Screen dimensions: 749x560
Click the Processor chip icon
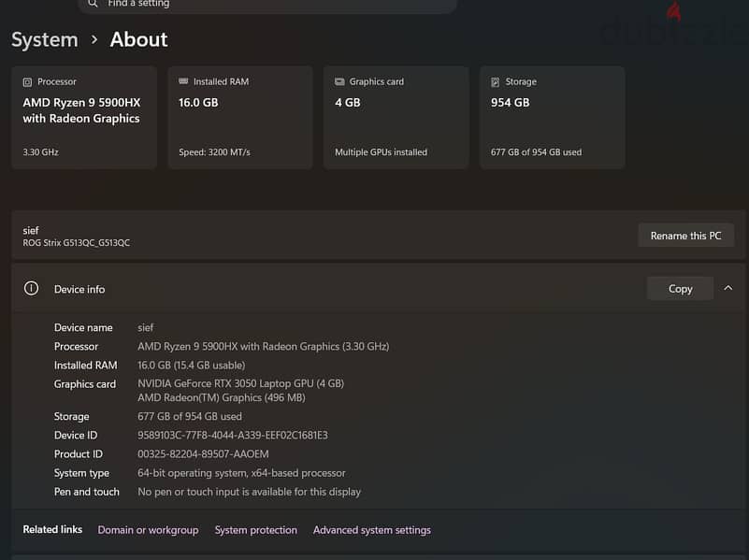click(x=27, y=82)
